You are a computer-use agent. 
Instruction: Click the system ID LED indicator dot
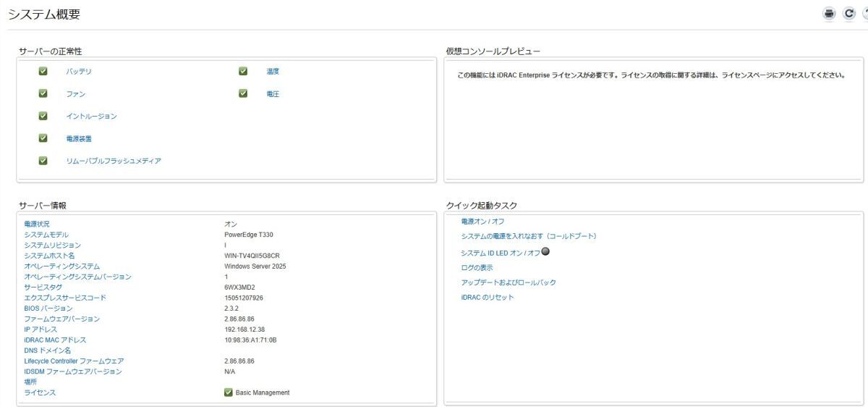click(x=546, y=252)
